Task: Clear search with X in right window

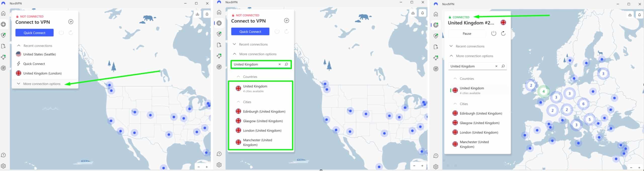Action: coord(496,66)
